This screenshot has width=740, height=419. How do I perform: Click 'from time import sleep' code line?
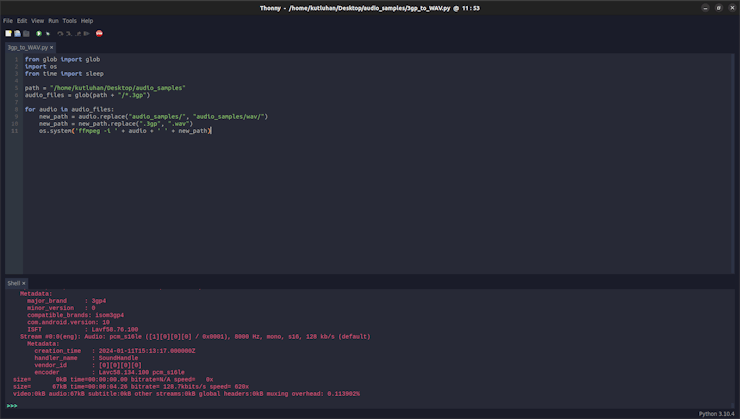point(64,74)
